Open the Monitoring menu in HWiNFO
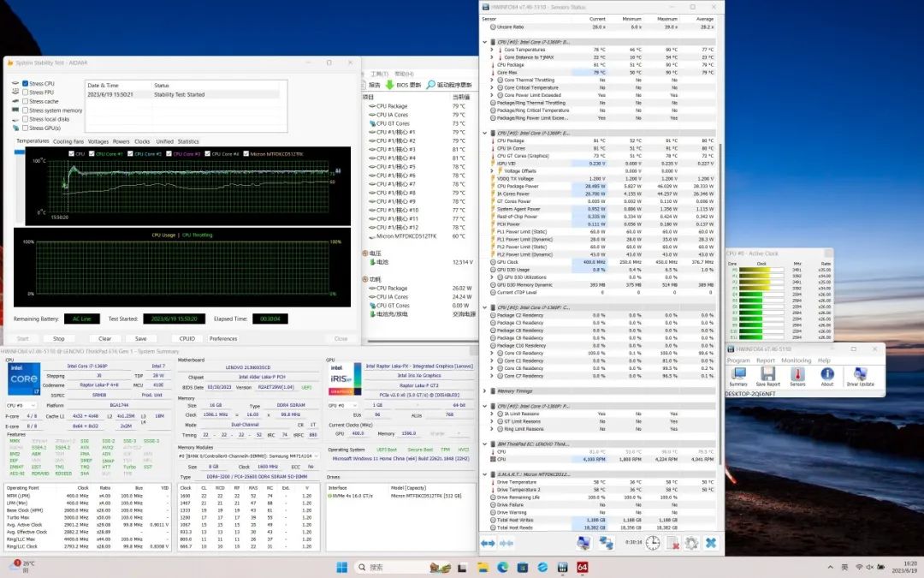The width and height of the screenshot is (924, 578). click(796, 361)
